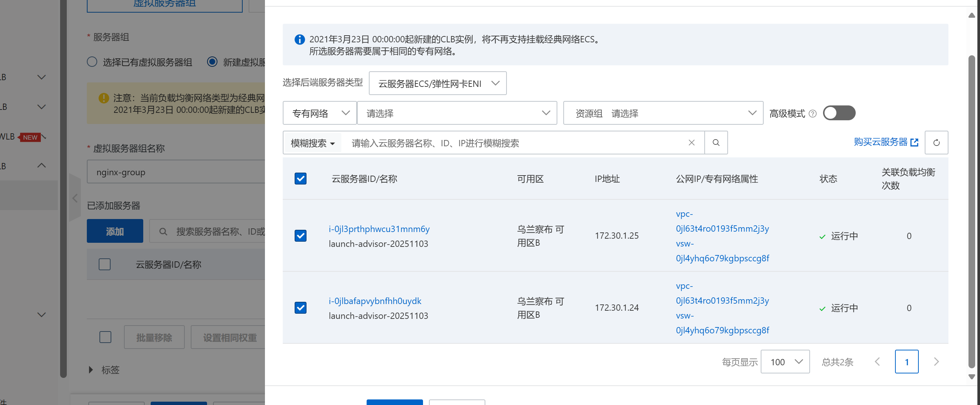
Task: Open the 模糊搜索 search mode menu
Action: [x=312, y=143]
